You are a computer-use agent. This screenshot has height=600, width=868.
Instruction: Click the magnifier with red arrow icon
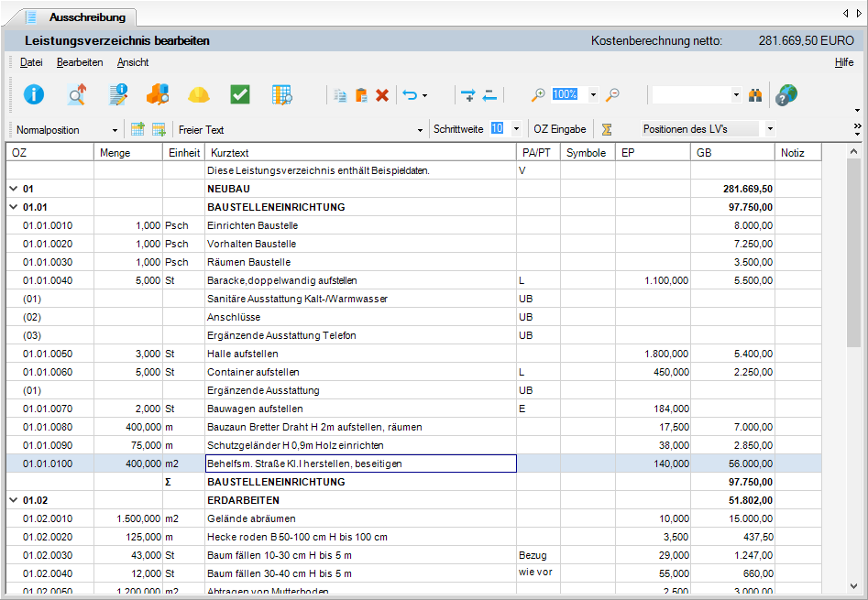click(x=77, y=94)
